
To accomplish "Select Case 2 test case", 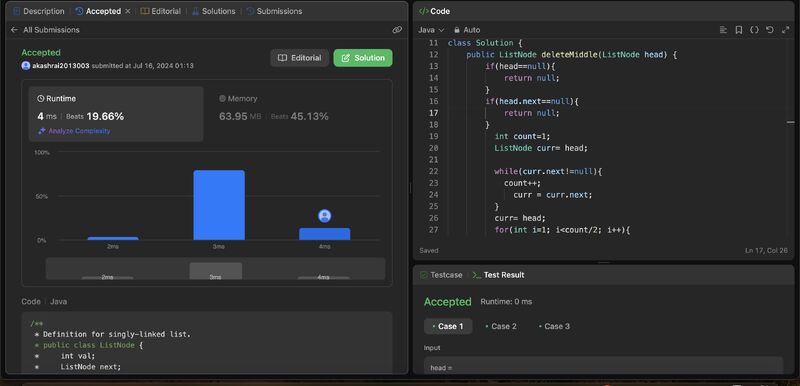I will pyautogui.click(x=501, y=326).
